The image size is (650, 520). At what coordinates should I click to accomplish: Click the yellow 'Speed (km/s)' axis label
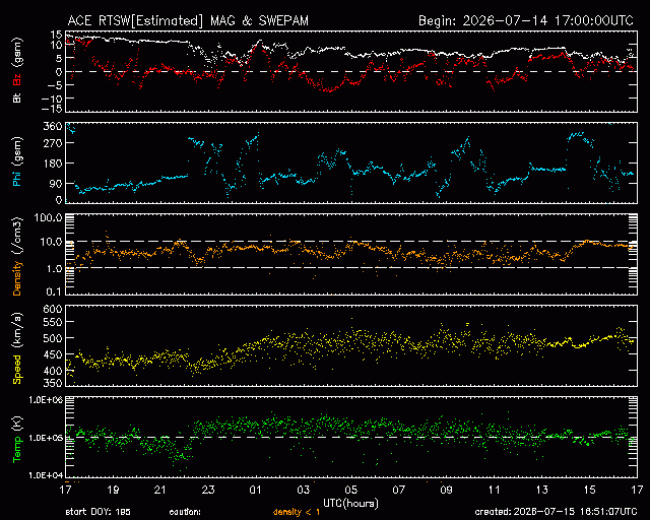pos(17,348)
